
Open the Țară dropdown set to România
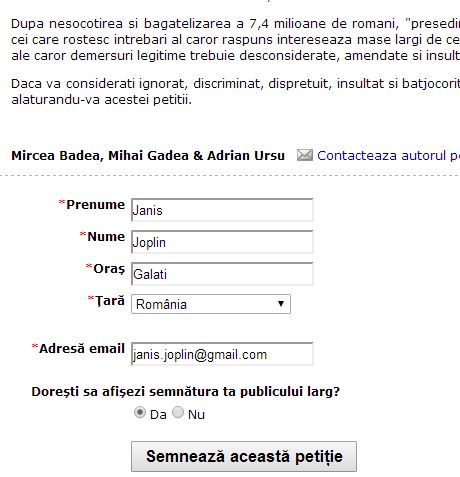tap(211, 304)
